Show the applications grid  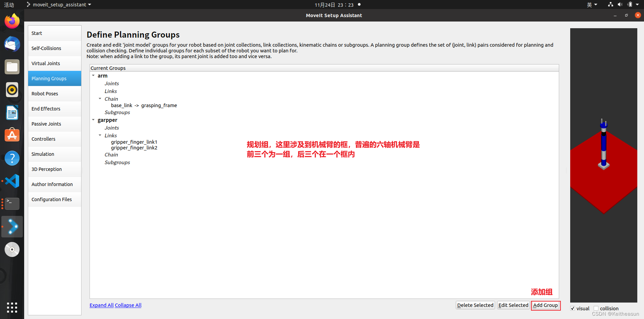coord(12,307)
